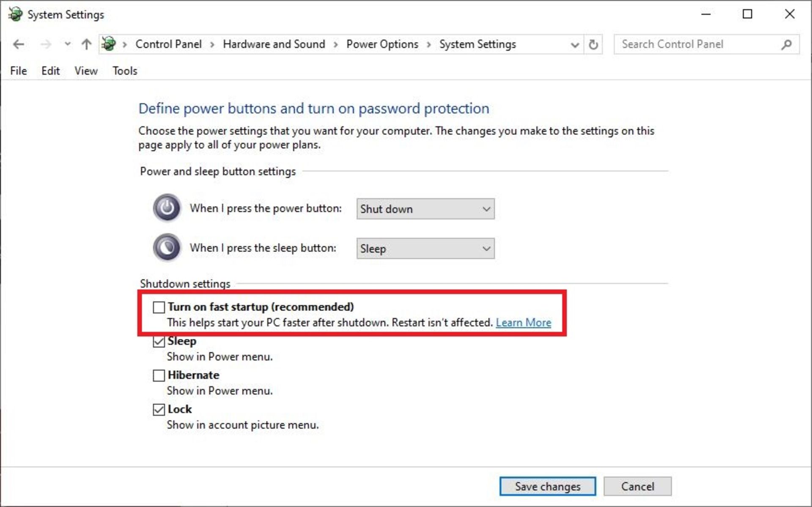Uncheck the Lock checkbox
812x507 pixels.
tap(159, 410)
